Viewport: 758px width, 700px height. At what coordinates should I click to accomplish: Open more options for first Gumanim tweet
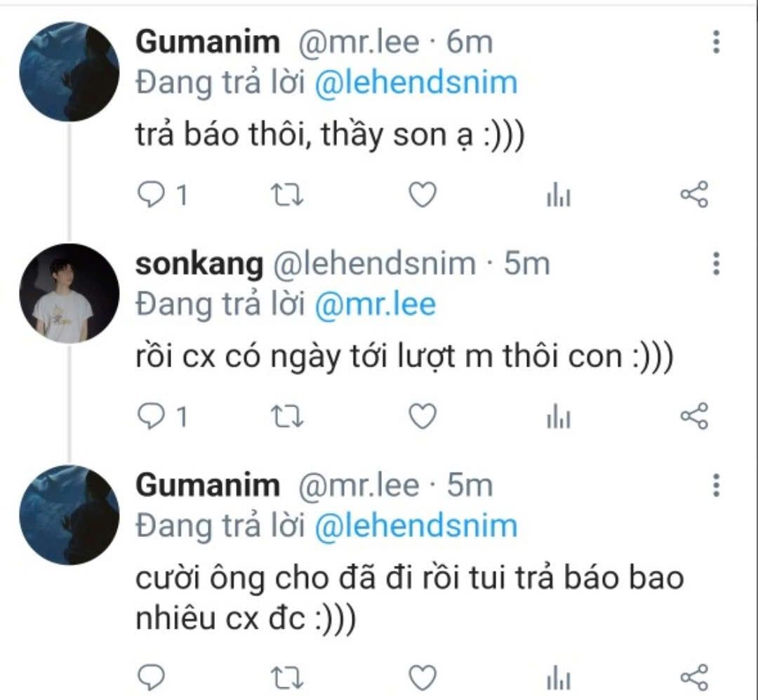pyautogui.click(x=716, y=42)
